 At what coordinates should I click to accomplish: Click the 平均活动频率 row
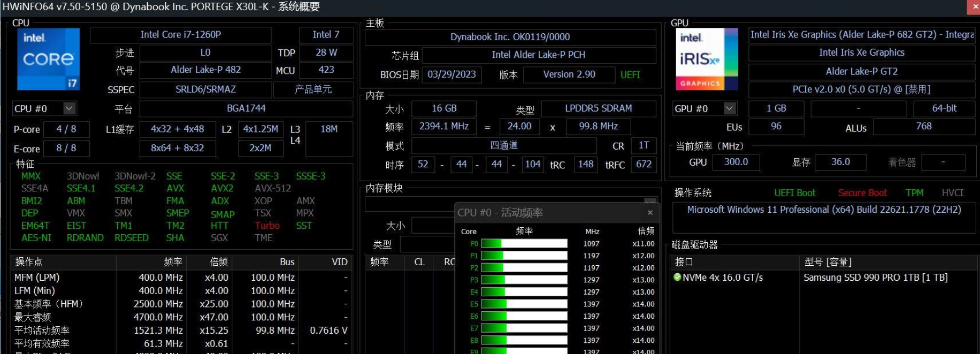pos(181,330)
